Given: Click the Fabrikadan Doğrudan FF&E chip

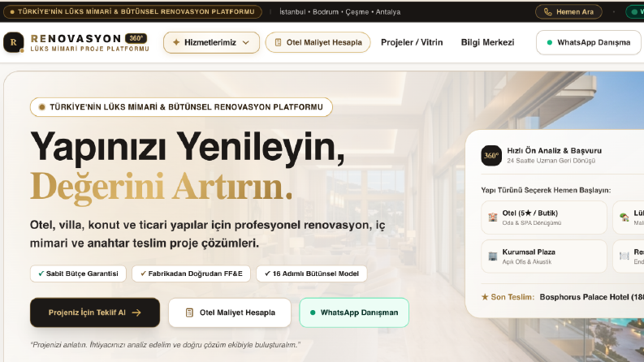Looking at the screenshot, I should (x=191, y=274).
